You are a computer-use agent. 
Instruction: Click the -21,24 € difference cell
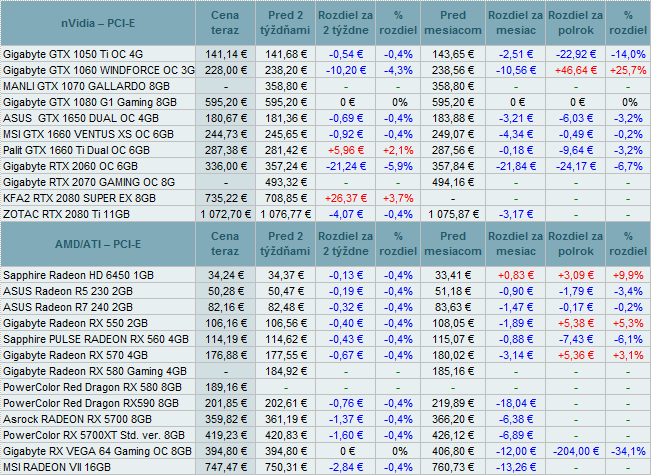tap(346, 166)
